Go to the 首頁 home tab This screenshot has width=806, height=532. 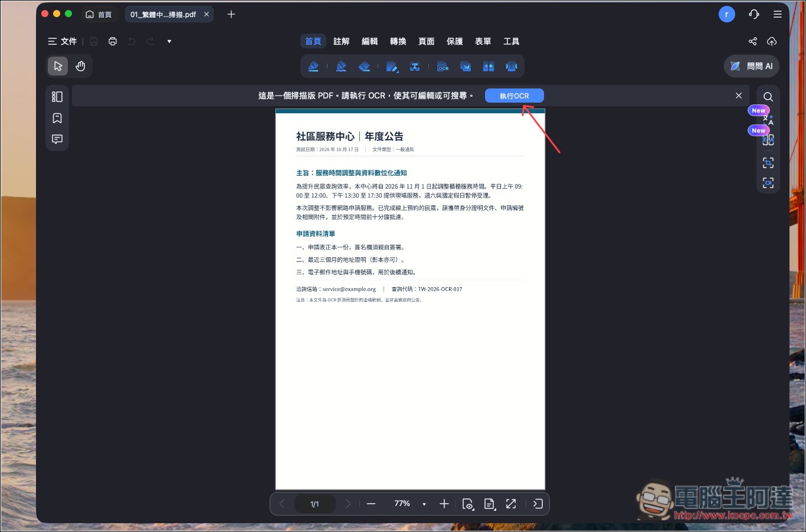pyautogui.click(x=99, y=14)
